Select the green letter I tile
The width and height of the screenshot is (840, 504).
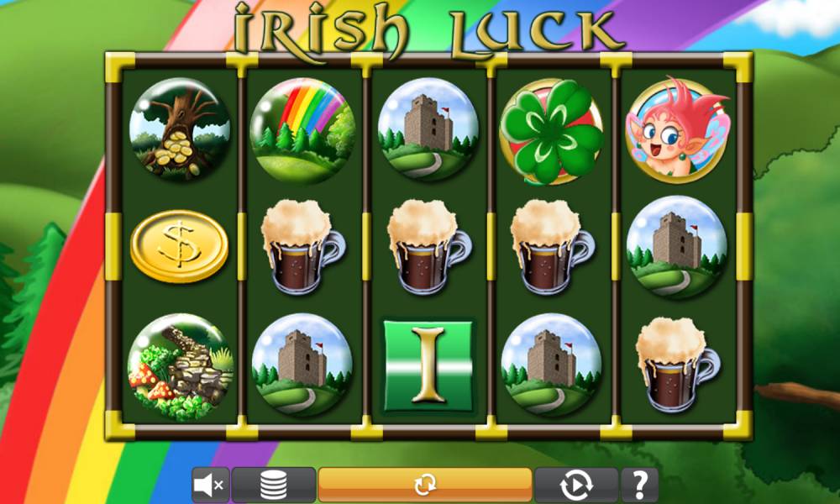click(428, 365)
